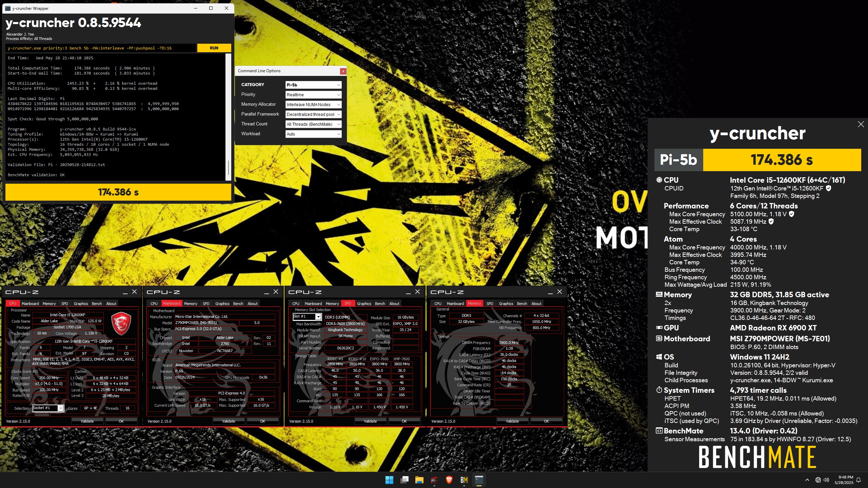Image resolution: width=868 pixels, height=488 pixels.
Task: Click Validate in the first CPU-Z window
Action: tap(87, 421)
